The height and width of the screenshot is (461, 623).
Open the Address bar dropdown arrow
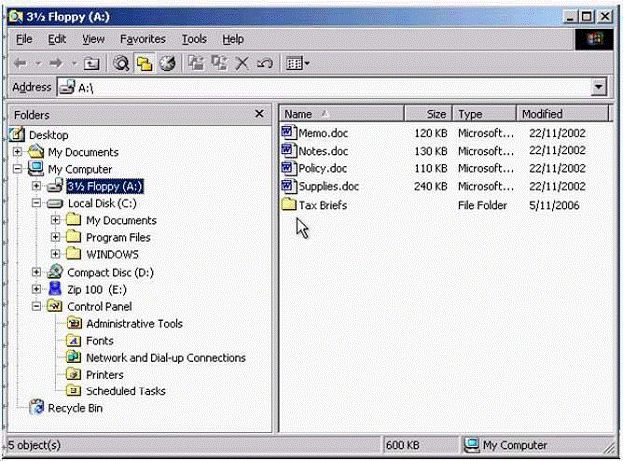point(599,88)
